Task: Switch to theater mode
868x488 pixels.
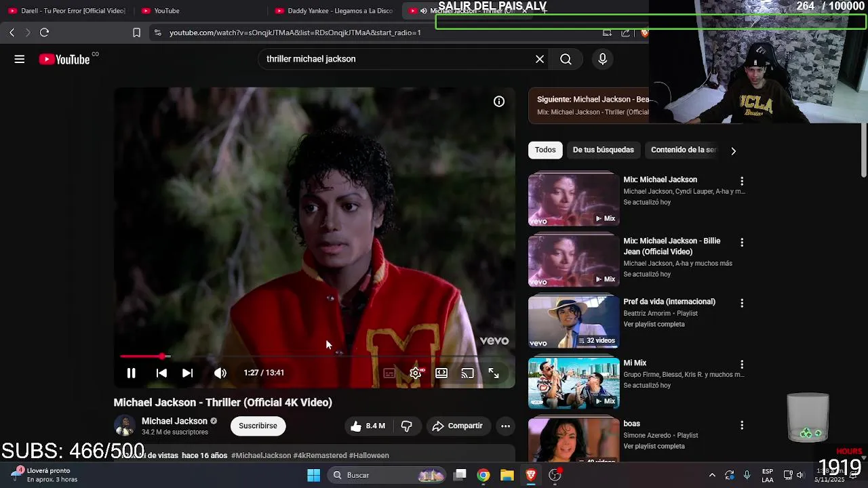Action: point(441,373)
